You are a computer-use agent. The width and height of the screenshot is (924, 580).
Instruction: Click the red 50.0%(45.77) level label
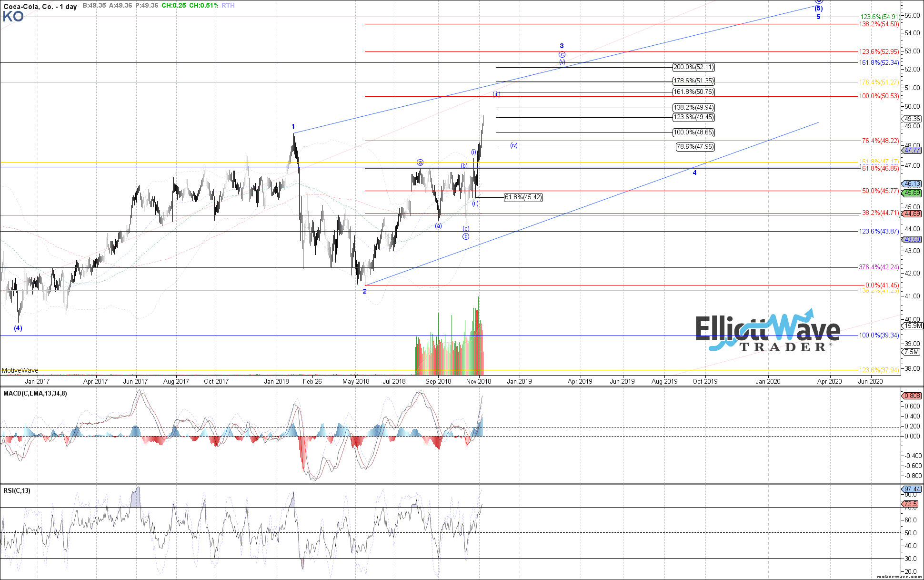pyautogui.click(x=881, y=191)
